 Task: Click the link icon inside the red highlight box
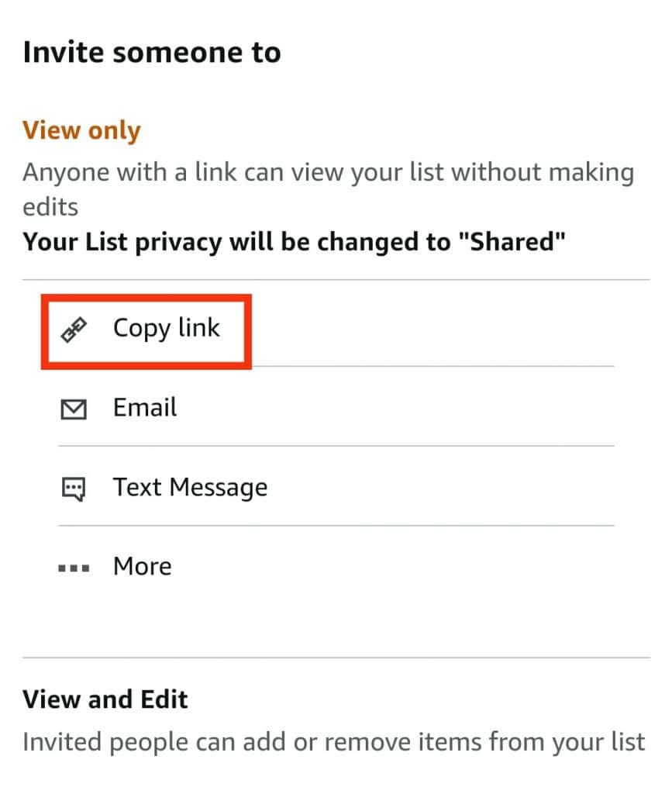(x=74, y=328)
